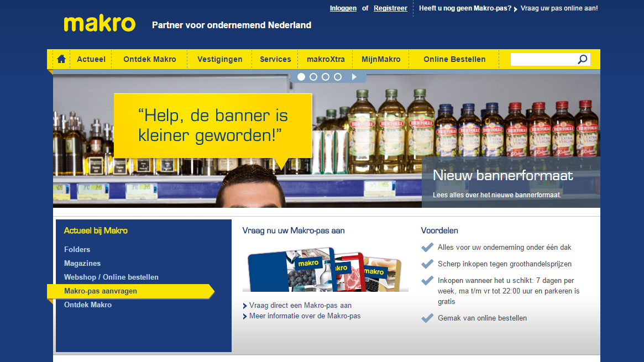The width and height of the screenshot is (644, 362).
Task: Click the checkmark beside 'Scherp inkopen'
Action: (x=427, y=264)
